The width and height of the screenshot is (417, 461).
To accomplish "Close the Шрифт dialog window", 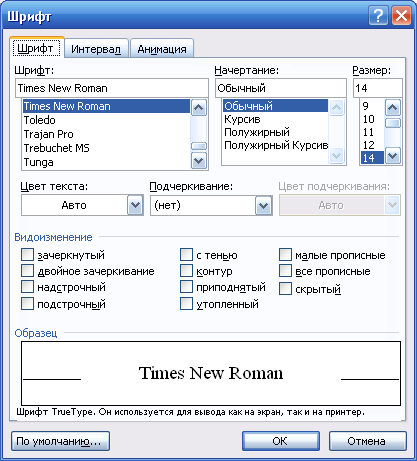I will (x=401, y=15).
